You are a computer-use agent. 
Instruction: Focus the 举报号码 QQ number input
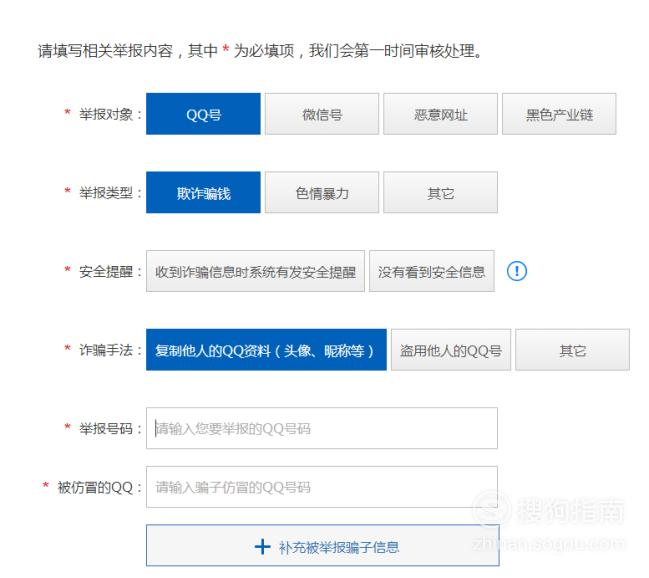(x=322, y=428)
